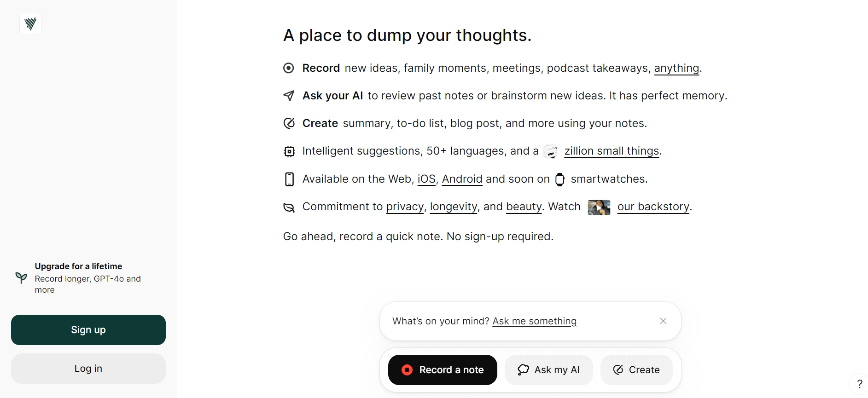Screen dimensions: 868x398
Task: Click the smartwatch icon
Action: (560, 179)
